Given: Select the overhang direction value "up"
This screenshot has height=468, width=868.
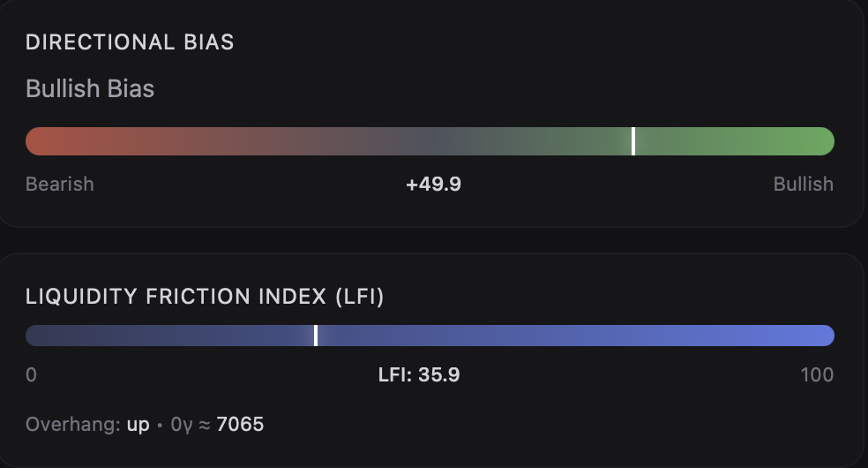Looking at the screenshot, I should coord(138,424).
